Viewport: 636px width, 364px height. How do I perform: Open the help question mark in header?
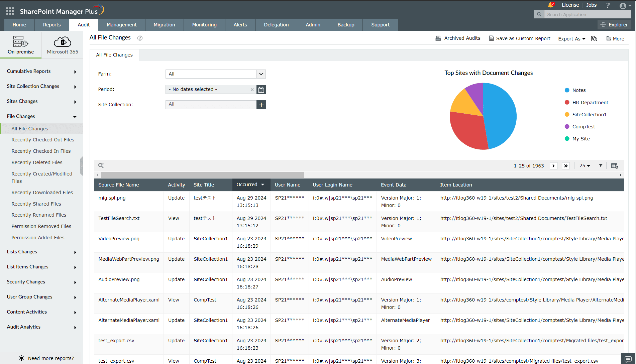coord(608,5)
